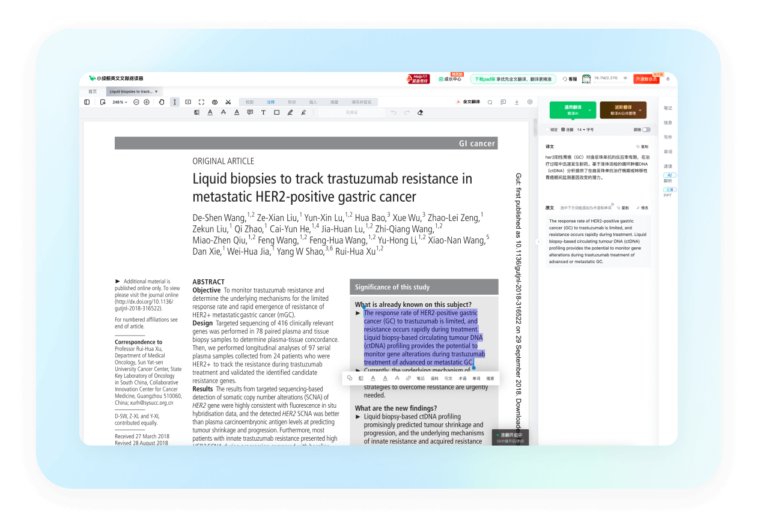
Task: Toggle the left sidebar panel icon
Action: (87, 102)
